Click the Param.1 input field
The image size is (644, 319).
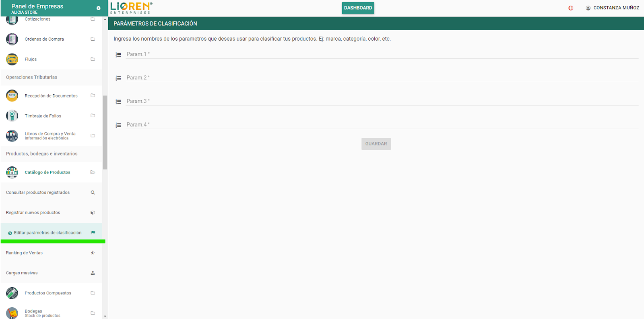382,54
